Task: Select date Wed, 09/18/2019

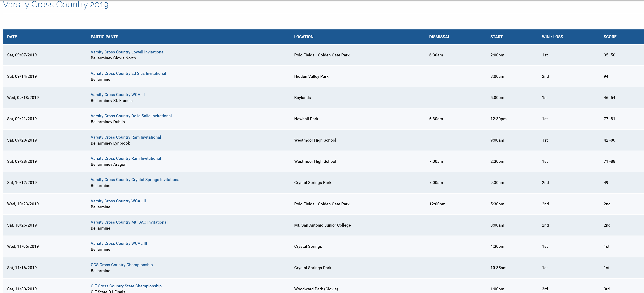Action: coord(23,98)
